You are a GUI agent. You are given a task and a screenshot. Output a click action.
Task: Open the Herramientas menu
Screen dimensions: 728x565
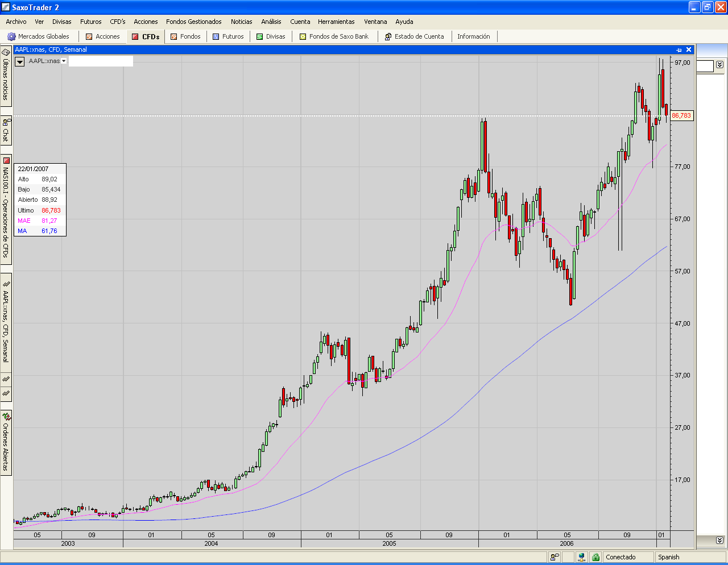click(x=336, y=22)
